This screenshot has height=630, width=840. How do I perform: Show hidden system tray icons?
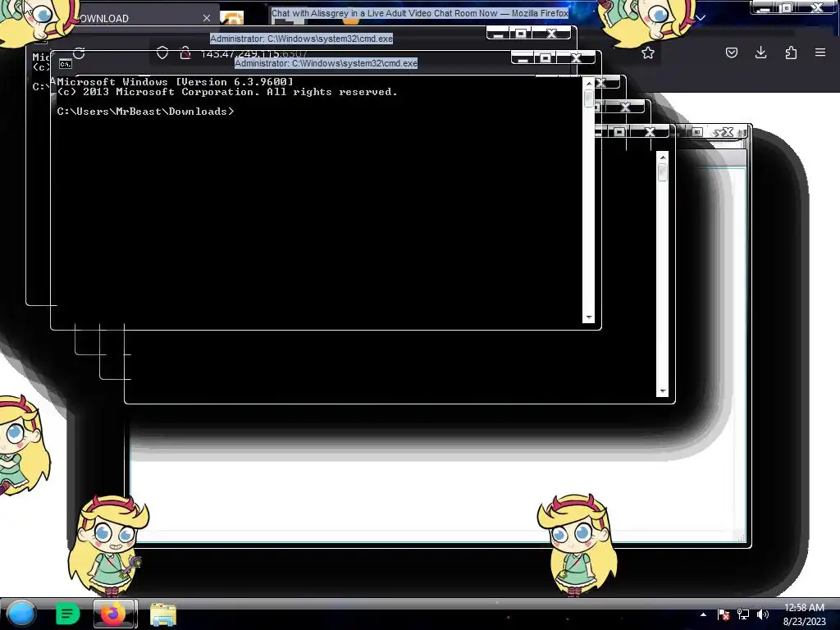pos(703,614)
